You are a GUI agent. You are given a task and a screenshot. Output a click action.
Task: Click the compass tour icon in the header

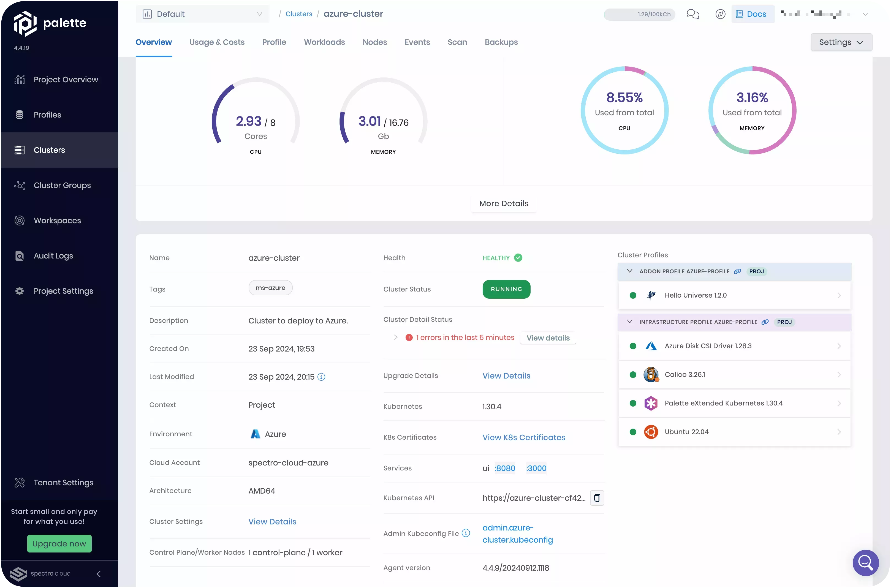(x=720, y=14)
